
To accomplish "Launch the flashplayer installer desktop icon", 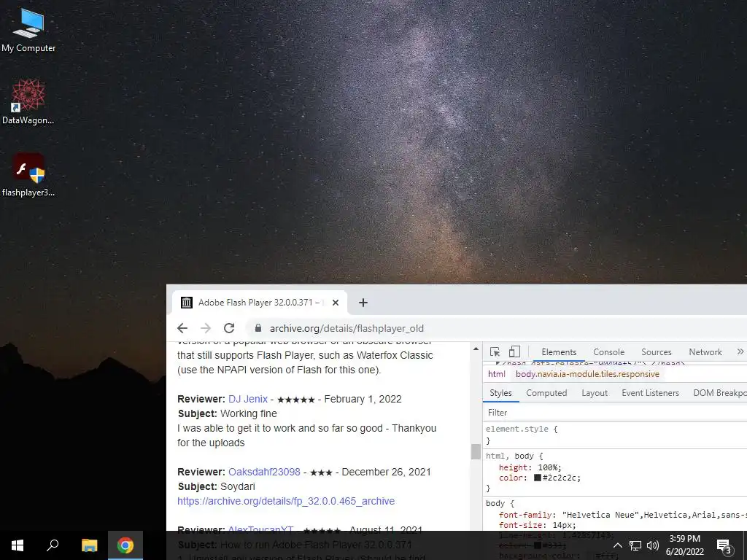I will click(x=28, y=175).
